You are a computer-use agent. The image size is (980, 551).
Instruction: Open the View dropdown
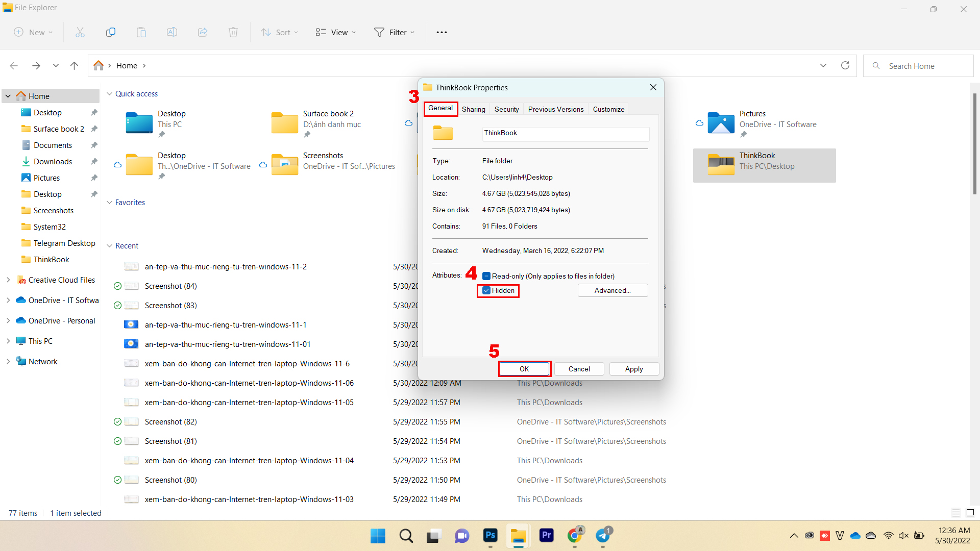336,32
